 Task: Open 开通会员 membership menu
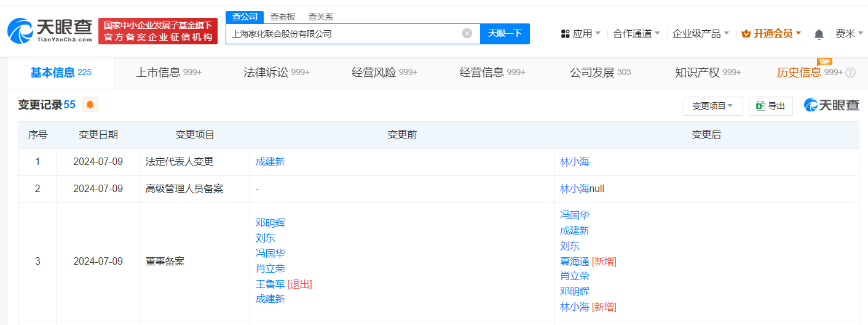point(771,34)
